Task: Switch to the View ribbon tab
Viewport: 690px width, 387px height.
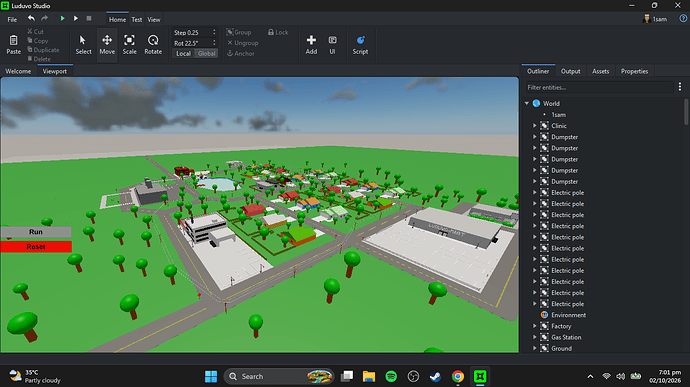Action: [154, 19]
